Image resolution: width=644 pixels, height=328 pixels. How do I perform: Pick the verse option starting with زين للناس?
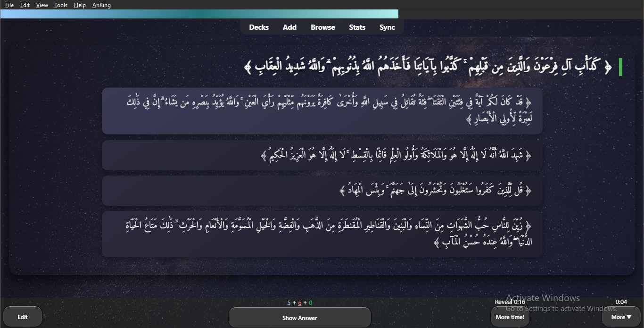[x=322, y=234]
